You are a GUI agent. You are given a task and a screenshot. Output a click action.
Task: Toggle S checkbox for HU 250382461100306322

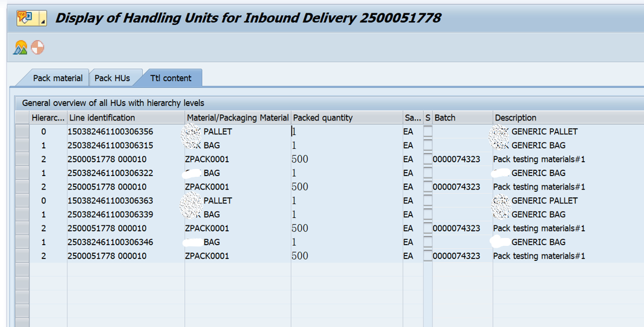428,173
